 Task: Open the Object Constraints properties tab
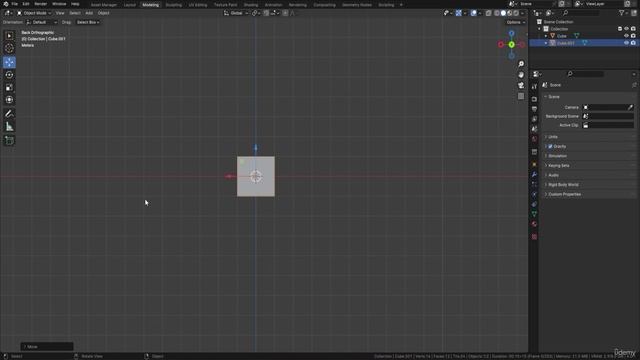(x=534, y=204)
